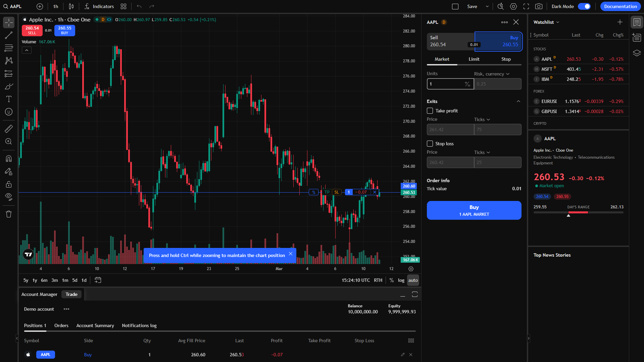Enable the Stop loss checkbox
Viewport: 644px width, 362px height.
click(430, 143)
